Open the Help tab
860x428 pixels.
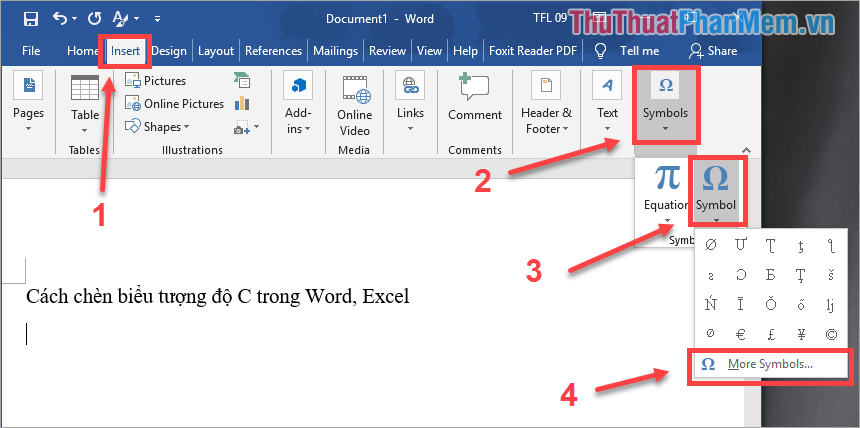coord(465,51)
